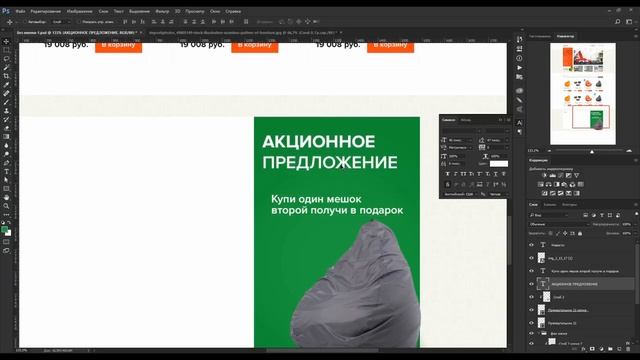
Task: Click the All Caps button in Character panel
Action: tap(464, 174)
